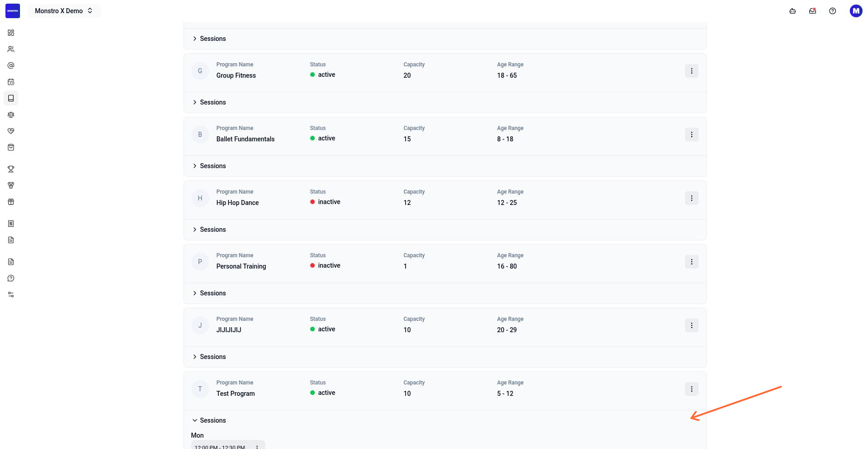Open the calendar clock sidebar icon

(x=11, y=82)
